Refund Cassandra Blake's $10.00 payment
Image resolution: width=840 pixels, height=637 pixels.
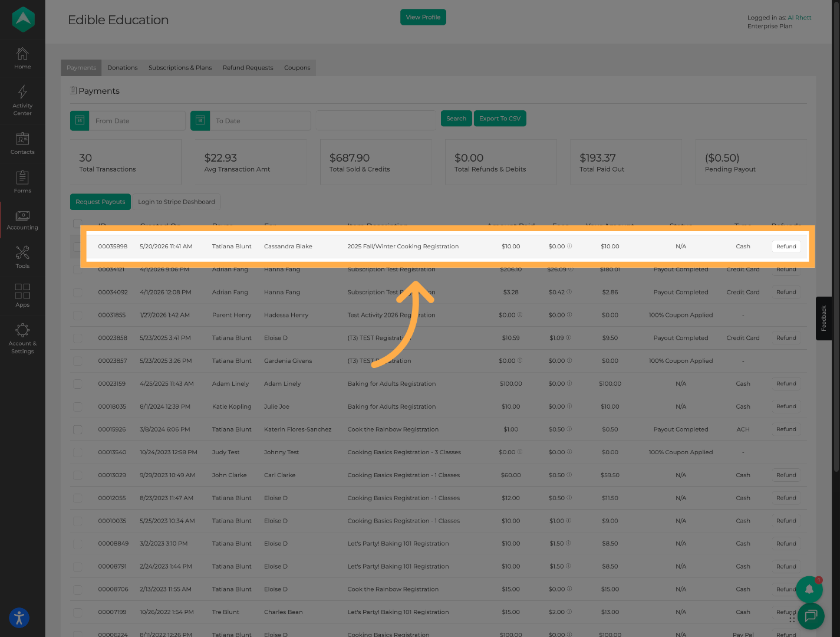(786, 247)
